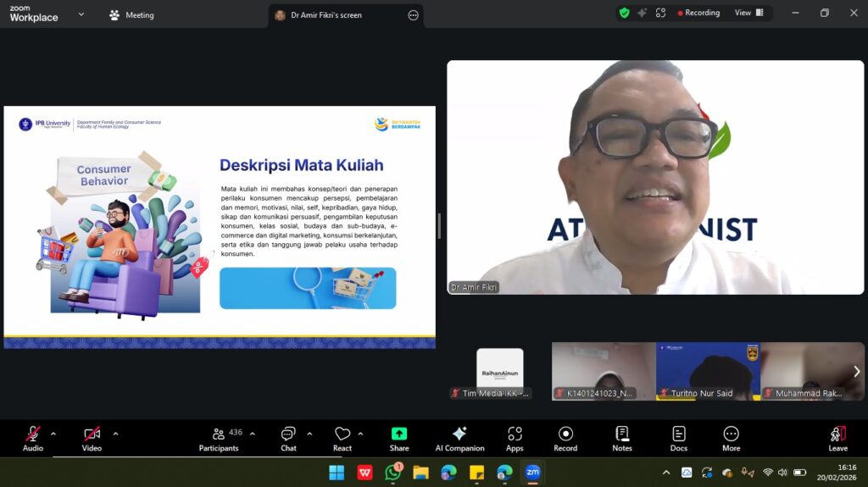Leave the meeting

click(837, 438)
